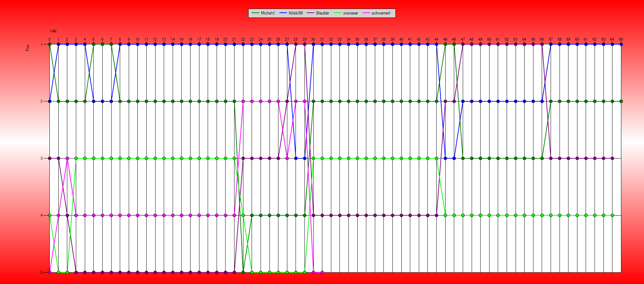Click Nilski98's marker at lap 28, position 3

click(296, 159)
